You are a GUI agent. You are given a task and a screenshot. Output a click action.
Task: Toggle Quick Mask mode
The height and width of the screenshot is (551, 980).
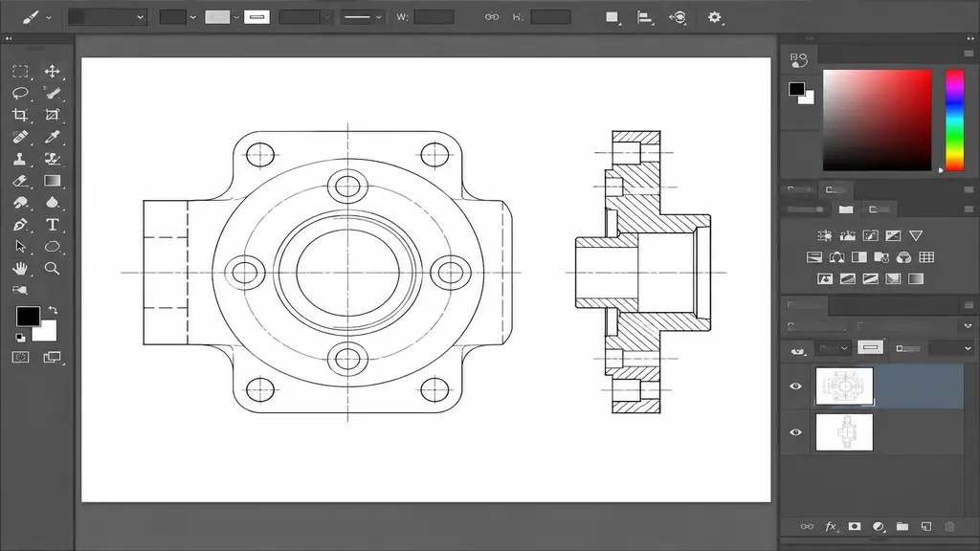click(x=21, y=358)
